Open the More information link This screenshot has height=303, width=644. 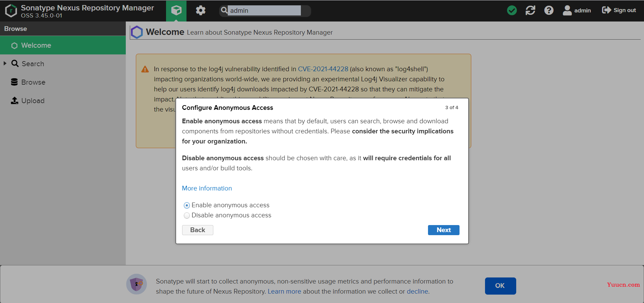click(207, 188)
